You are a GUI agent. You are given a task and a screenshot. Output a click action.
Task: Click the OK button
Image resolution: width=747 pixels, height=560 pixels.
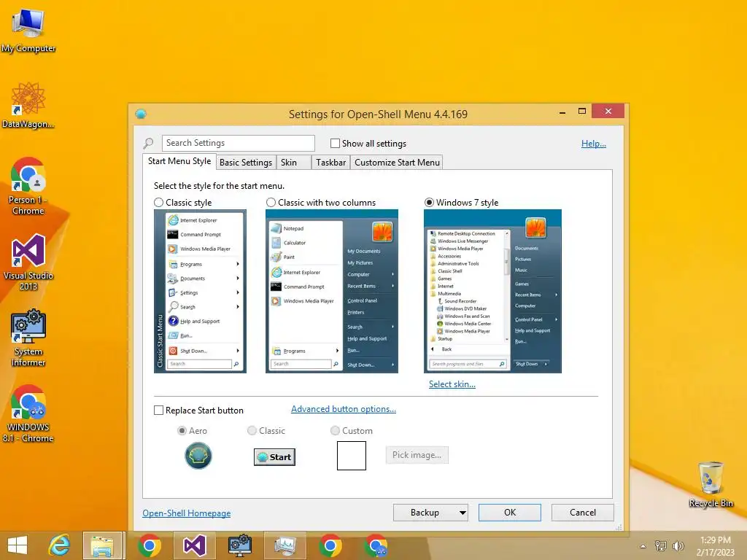[x=510, y=513]
